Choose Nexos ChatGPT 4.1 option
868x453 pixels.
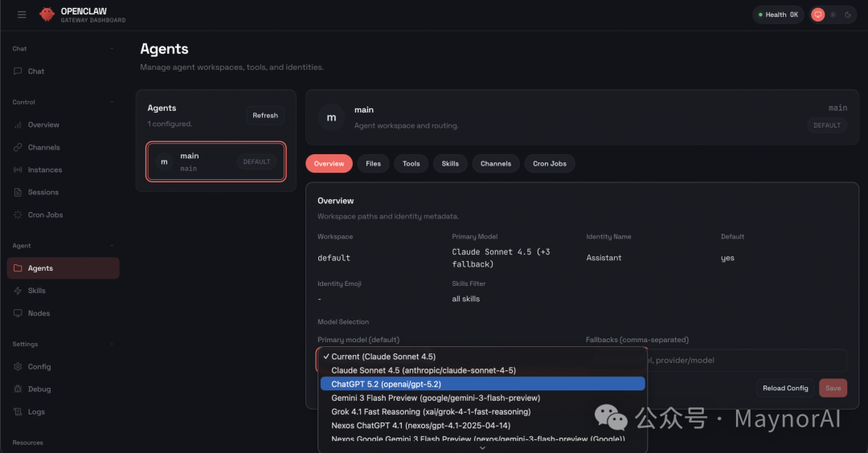pyautogui.click(x=483, y=426)
